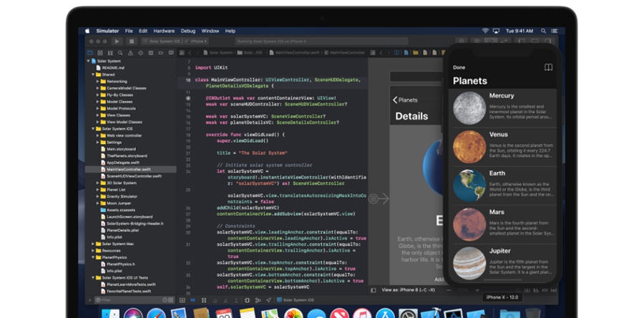Click the iTunes icon in the Dock

point(362,314)
